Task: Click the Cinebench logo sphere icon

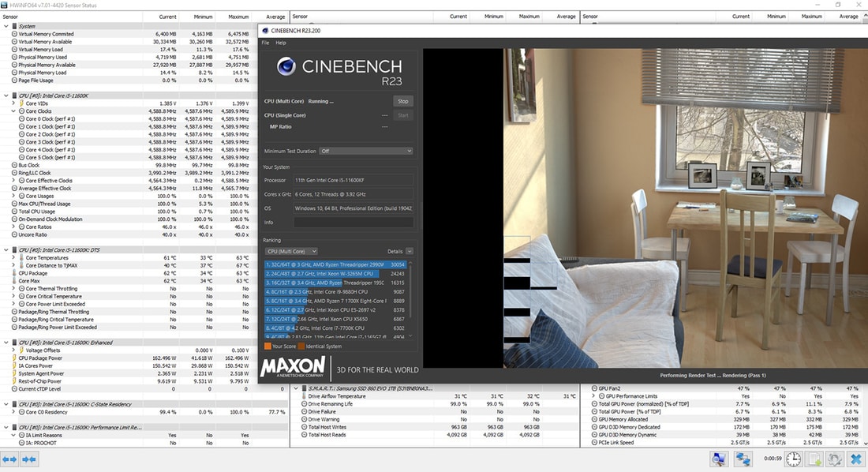Action: tap(286, 66)
